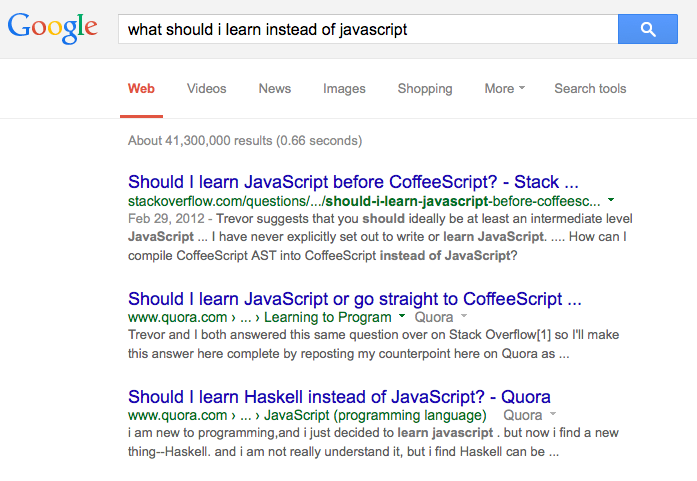Select the Web tab
This screenshot has width=697, height=481.
click(x=141, y=88)
